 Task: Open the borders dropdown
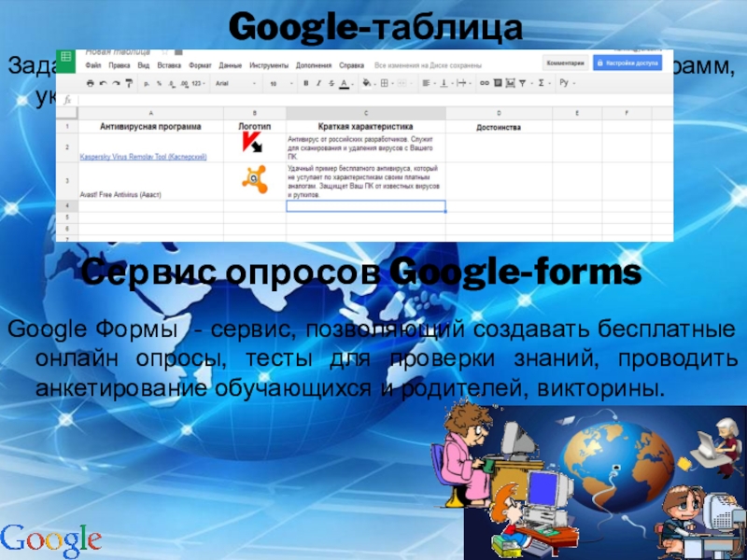pos(387,83)
